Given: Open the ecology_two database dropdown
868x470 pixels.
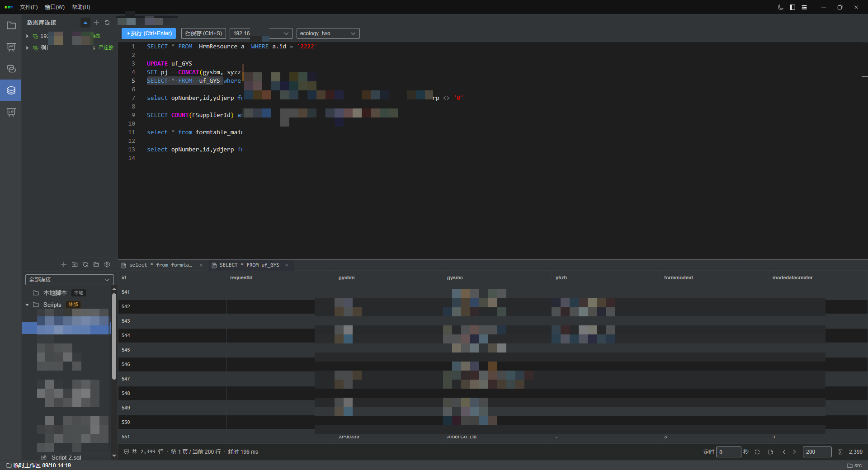Looking at the screenshot, I should coord(328,33).
